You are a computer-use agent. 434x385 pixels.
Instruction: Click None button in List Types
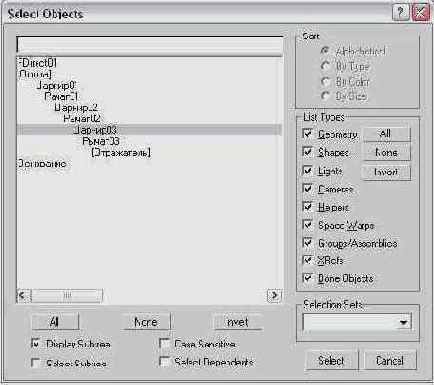(386, 153)
